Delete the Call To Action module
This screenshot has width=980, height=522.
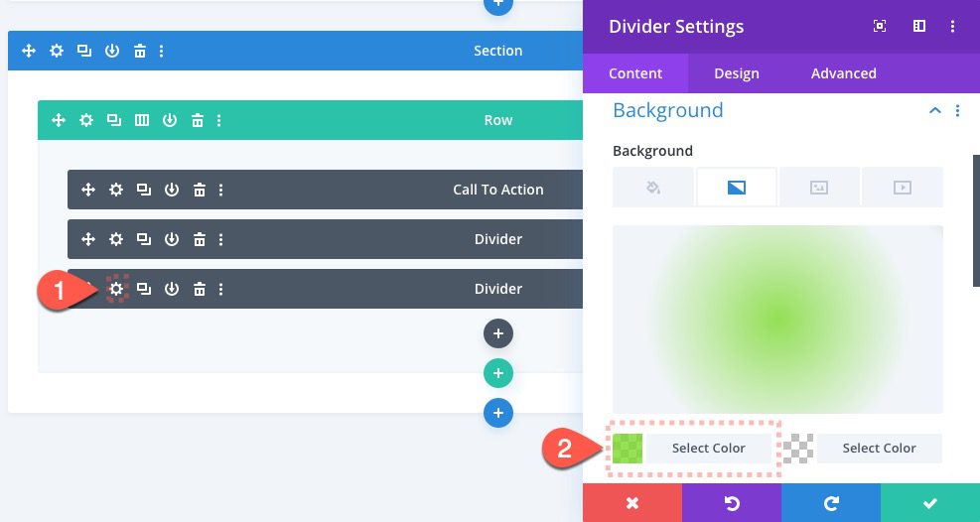(x=200, y=190)
